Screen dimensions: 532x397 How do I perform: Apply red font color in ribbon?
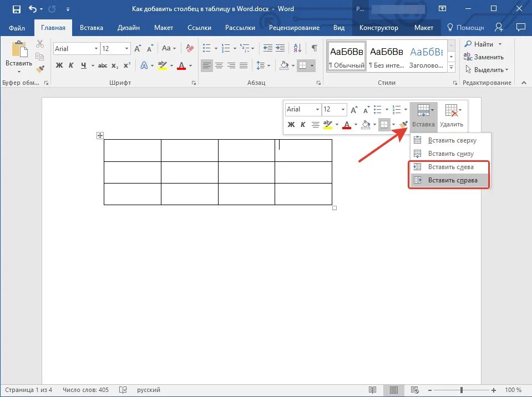181,65
